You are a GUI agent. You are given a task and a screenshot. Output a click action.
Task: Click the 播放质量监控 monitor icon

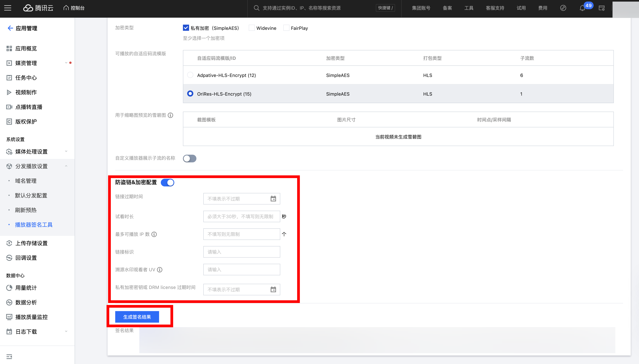click(x=9, y=317)
